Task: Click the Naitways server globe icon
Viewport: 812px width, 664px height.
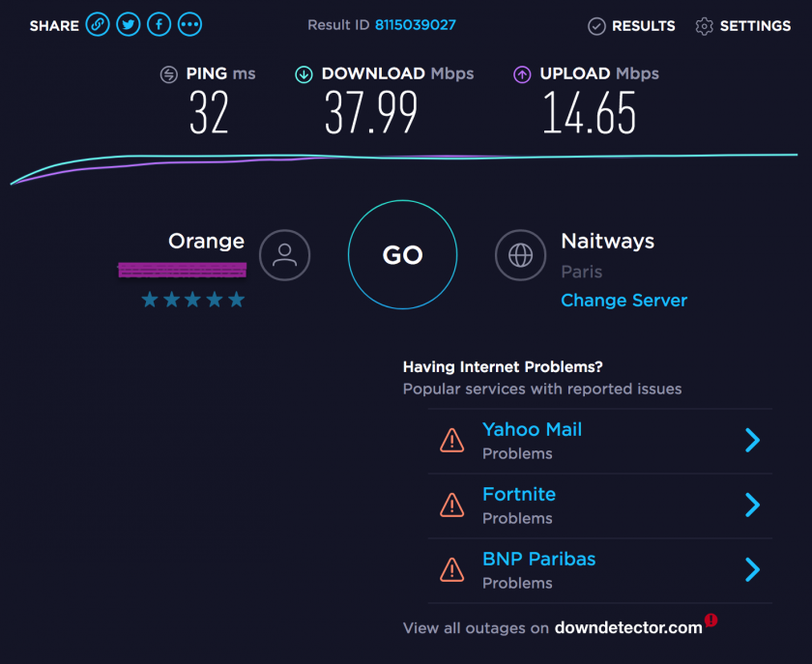Action: (x=520, y=255)
